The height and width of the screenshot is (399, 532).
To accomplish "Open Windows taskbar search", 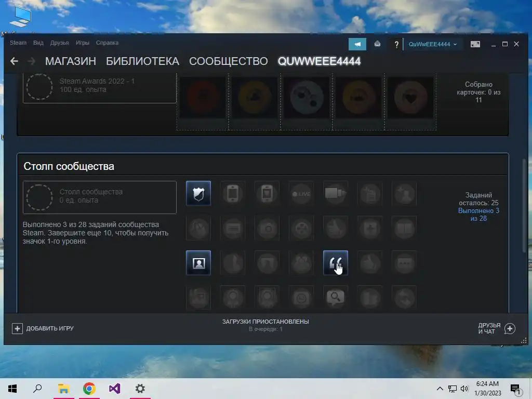I will coord(37,389).
